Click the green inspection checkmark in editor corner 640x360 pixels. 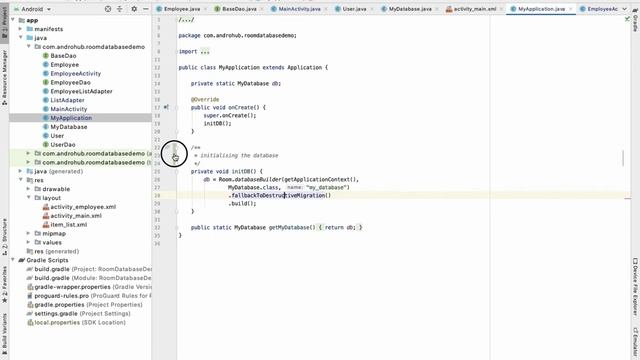tap(627, 19)
